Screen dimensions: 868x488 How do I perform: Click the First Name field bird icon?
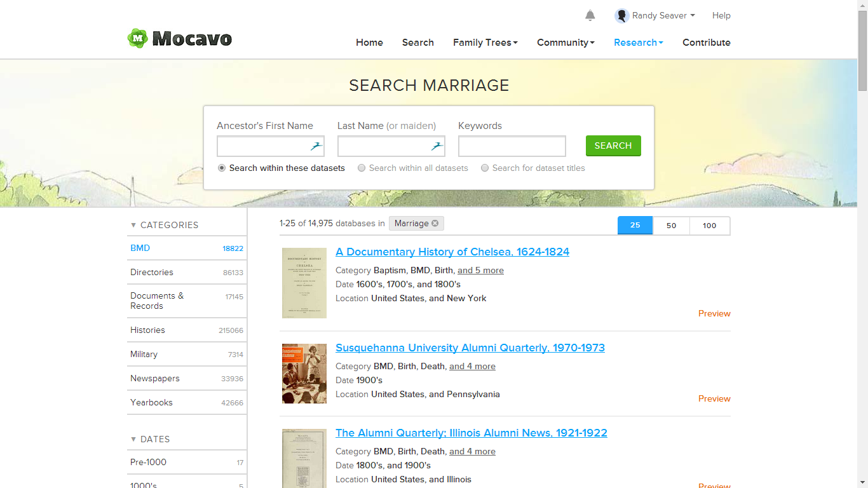pos(316,146)
